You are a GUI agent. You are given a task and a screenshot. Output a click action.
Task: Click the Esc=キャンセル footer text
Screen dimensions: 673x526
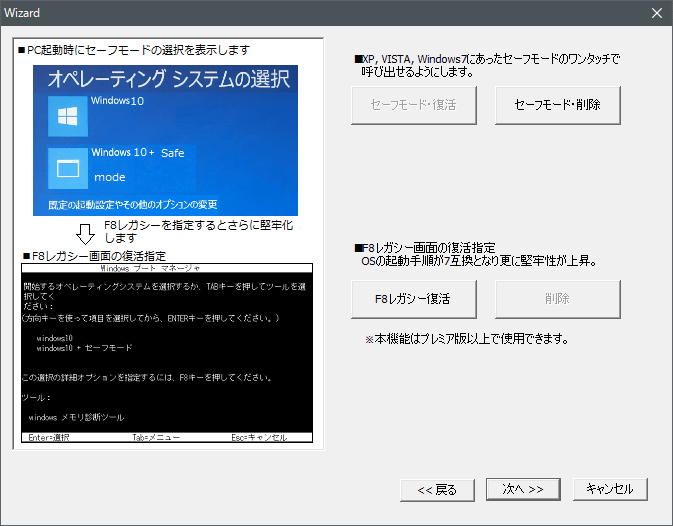pos(259,437)
